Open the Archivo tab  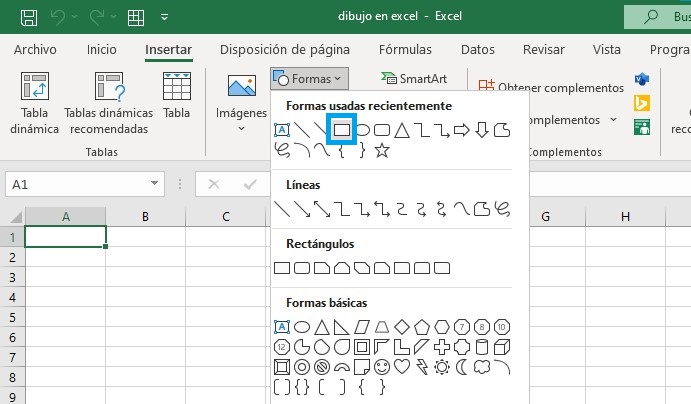coord(35,49)
